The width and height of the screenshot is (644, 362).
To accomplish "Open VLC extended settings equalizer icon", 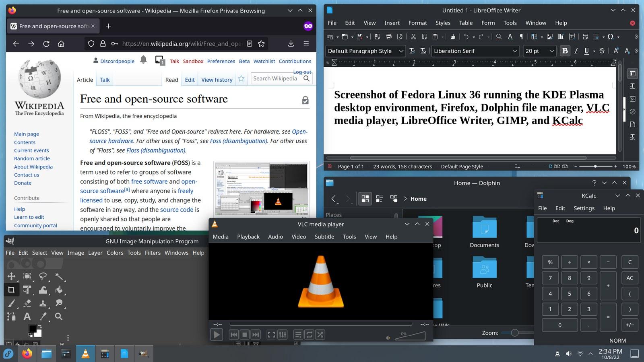I will coord(283,335).
